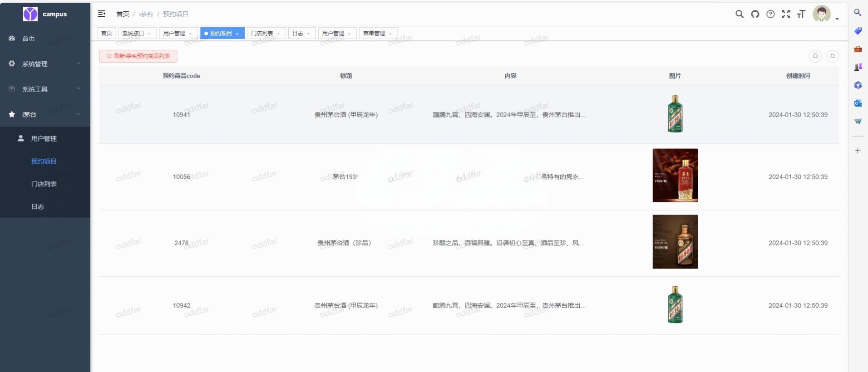Open product image for code 10056
This screenshot has height=372, width=868.
pos(675,176)
